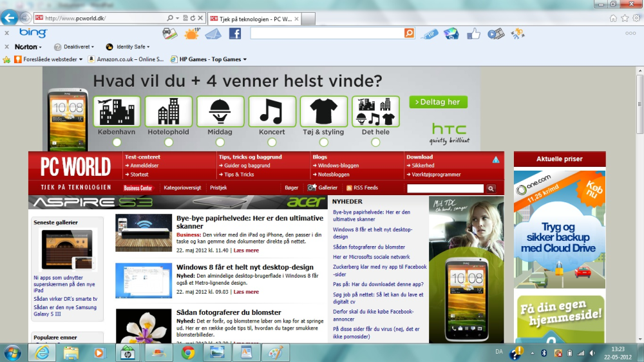The width and height of the screenshot is (644, 362).
Task: Click the orange Bing search magnifier button
Action: (409, 33)
